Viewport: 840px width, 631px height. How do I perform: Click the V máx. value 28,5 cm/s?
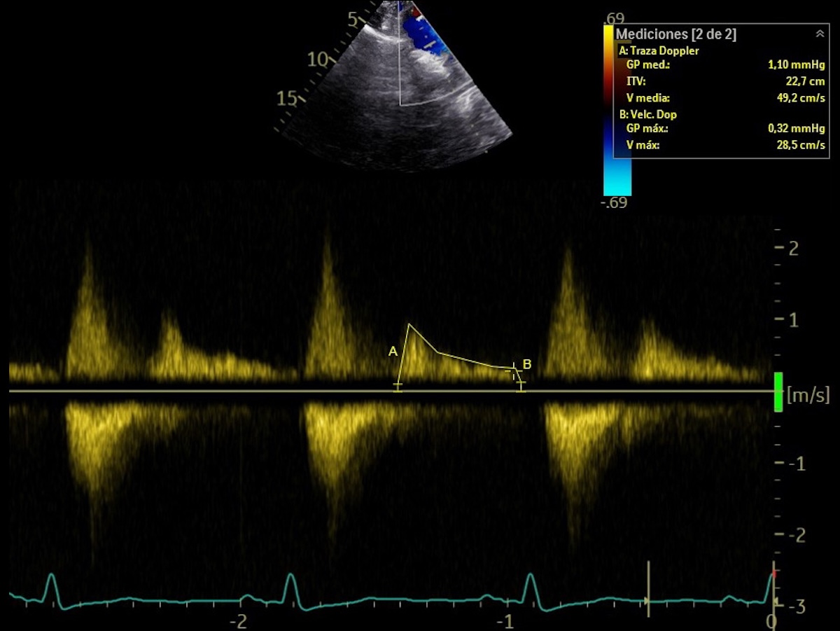click(x=799, y=146)
